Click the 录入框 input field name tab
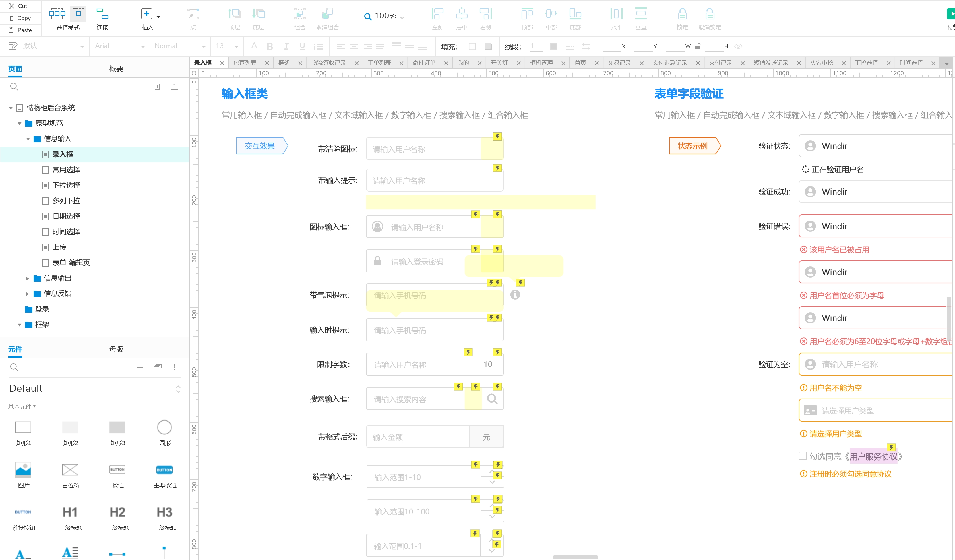 [202, 63]
